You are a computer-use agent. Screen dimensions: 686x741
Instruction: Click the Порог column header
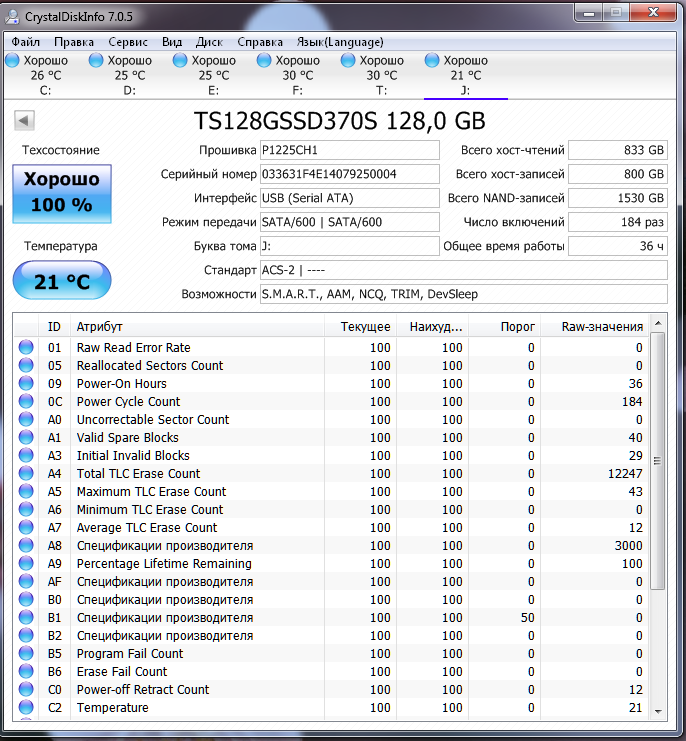505,327
